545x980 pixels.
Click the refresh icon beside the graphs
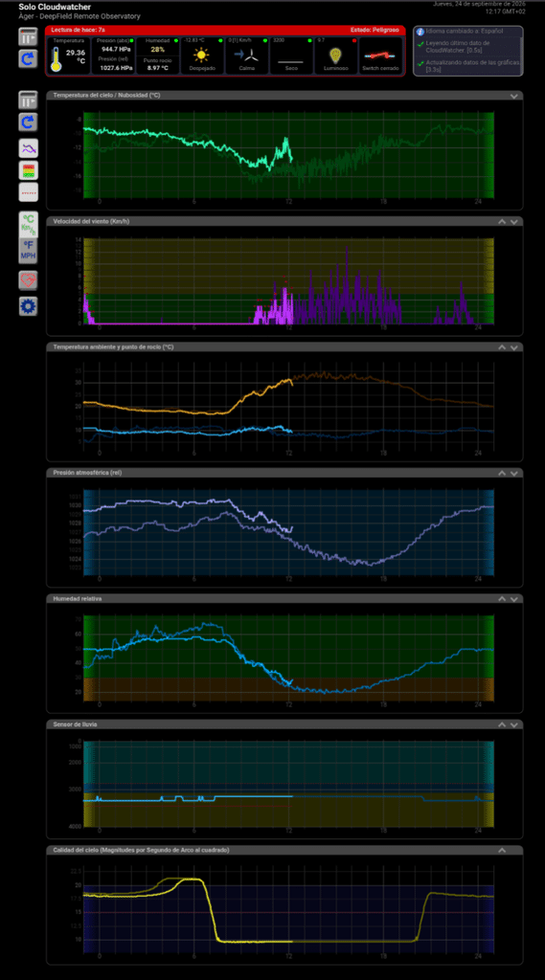(x=28, y=122)
